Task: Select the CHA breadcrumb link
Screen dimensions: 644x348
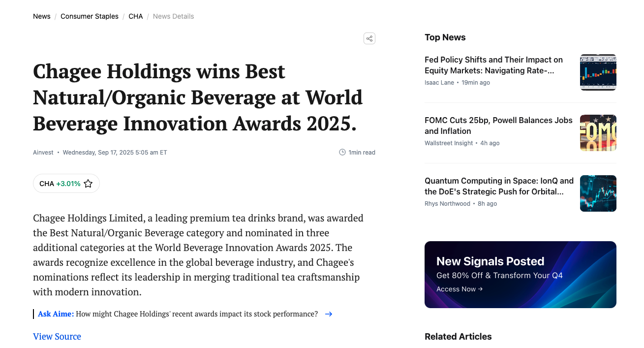Action: [136, 16]
